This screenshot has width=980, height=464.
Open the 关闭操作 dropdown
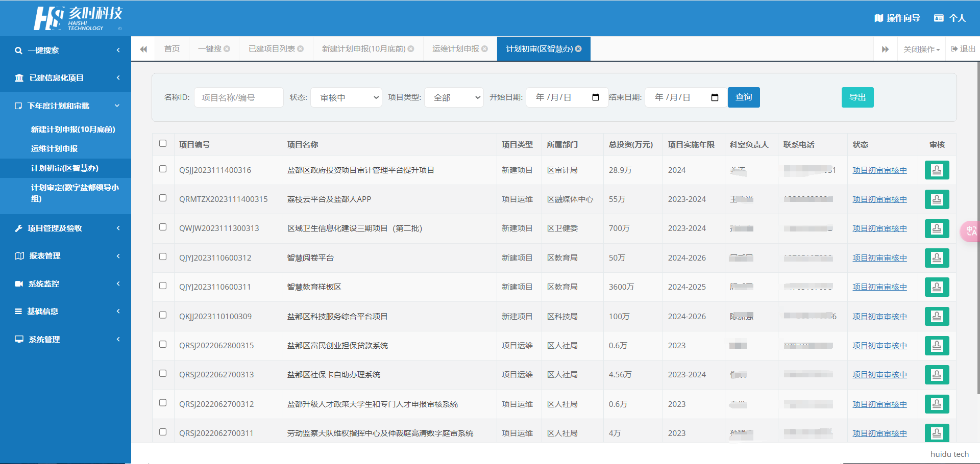[922, 49]
